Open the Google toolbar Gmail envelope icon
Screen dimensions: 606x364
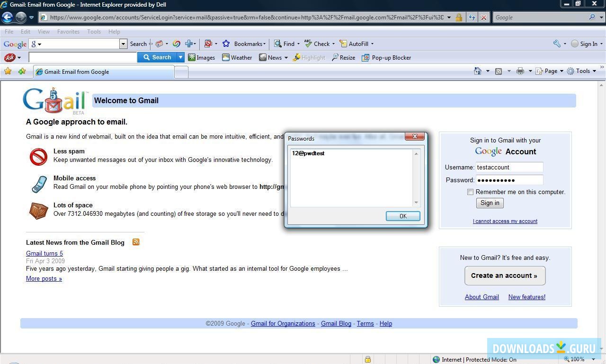point(160,44)
